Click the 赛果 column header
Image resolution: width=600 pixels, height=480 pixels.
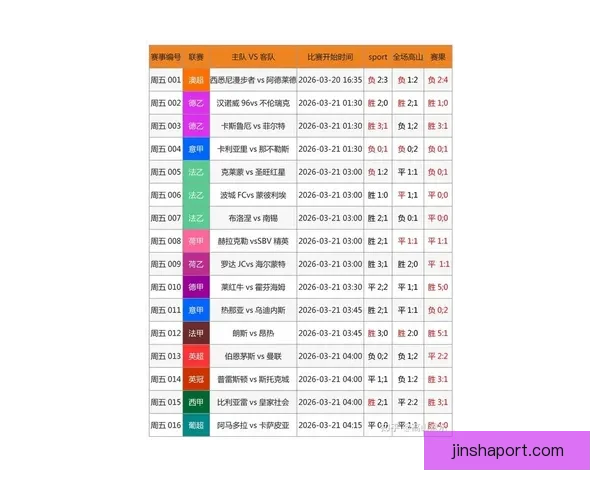pos(438,57)
